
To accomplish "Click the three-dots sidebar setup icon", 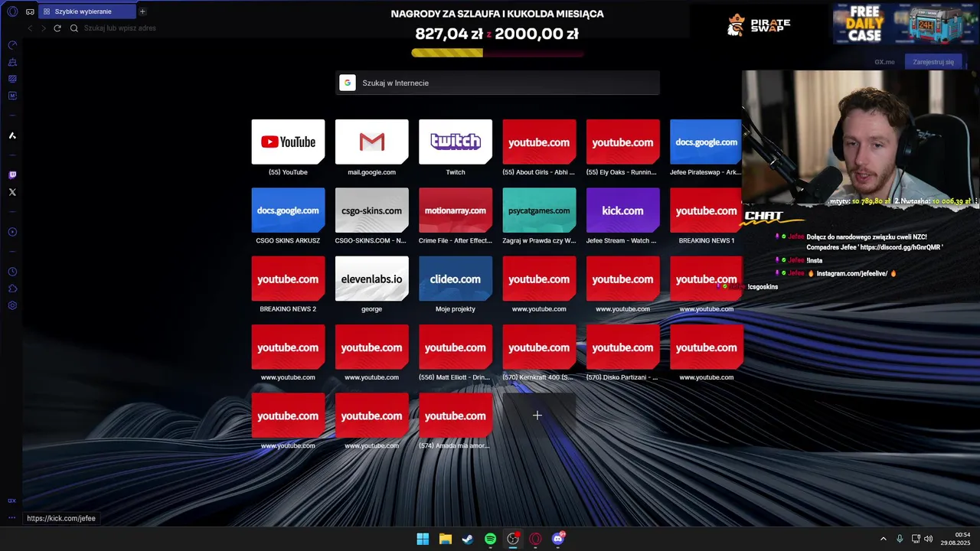I will pos(12,517).
